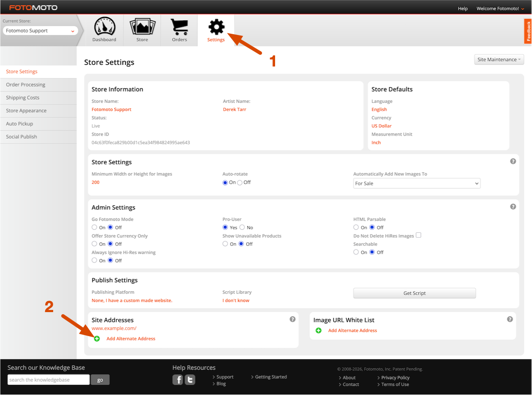Click the Settings gear icon

point(216,27)
